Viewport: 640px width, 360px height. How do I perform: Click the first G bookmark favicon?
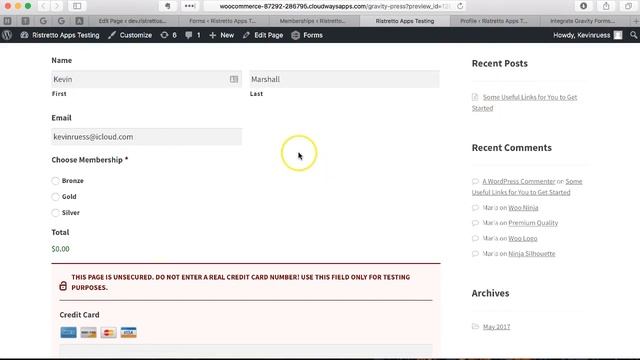pyautogui.click(x=43, y=21)
